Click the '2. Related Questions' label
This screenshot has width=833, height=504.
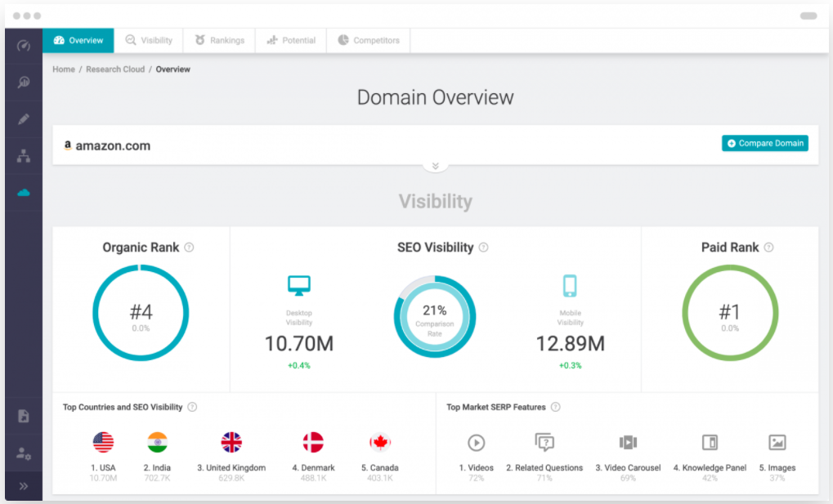[544, 468]
